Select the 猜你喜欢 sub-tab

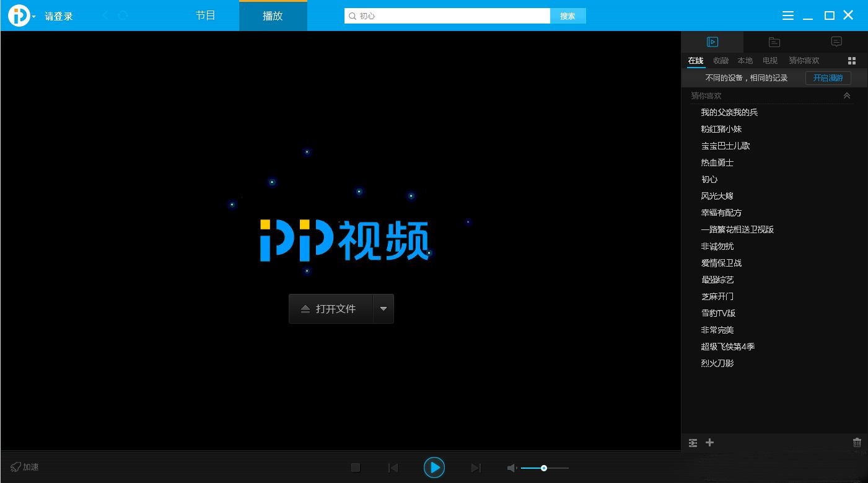pyautogui.click(x=804, y=61)
